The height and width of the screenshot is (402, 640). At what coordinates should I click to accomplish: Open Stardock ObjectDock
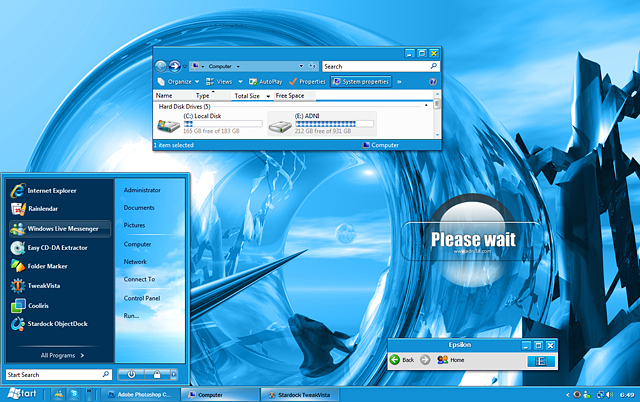(x=60, y=324)
